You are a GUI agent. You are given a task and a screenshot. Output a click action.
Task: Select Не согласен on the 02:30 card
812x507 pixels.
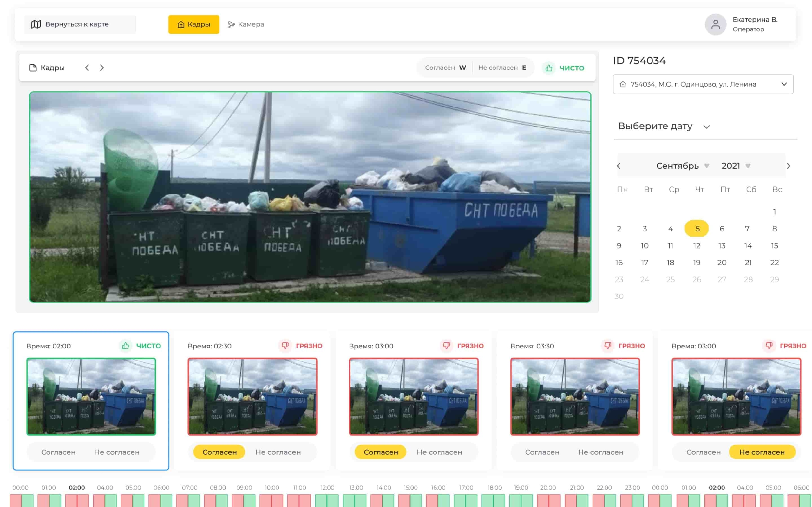point(278,452)
